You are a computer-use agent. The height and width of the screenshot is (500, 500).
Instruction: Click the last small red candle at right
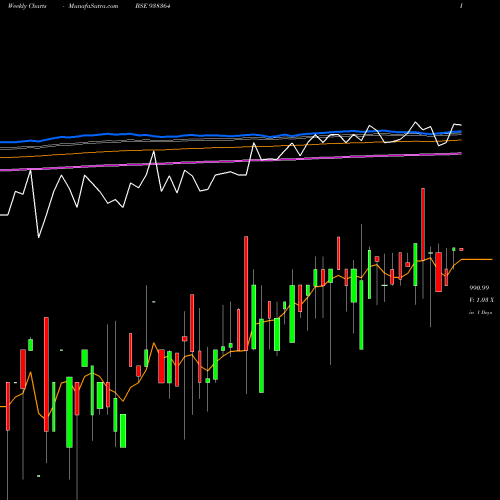(461, 249)
